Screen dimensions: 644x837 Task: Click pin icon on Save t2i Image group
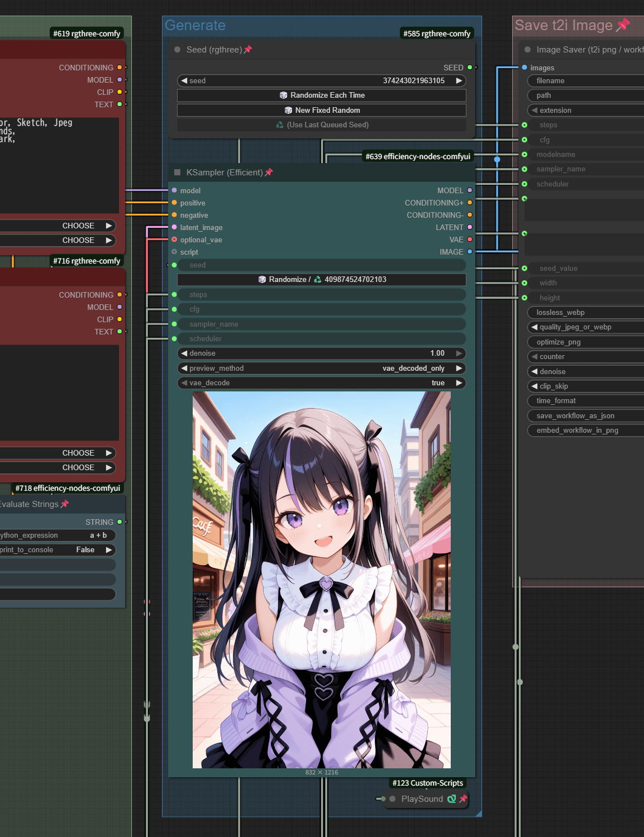click(623, 25)
